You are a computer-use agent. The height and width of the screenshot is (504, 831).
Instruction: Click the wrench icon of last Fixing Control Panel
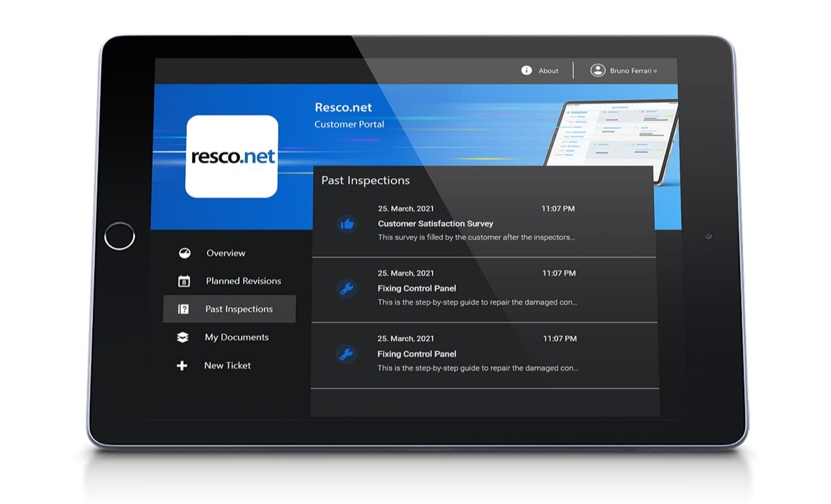coord(346,354)
